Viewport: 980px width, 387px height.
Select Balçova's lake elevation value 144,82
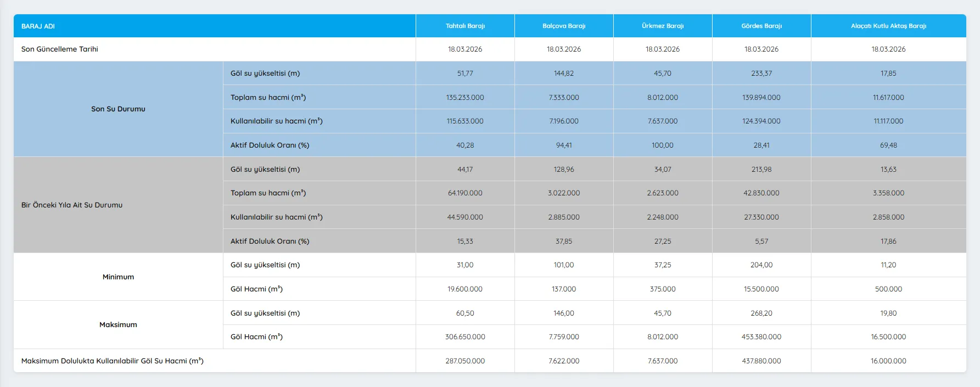(564, 74)
